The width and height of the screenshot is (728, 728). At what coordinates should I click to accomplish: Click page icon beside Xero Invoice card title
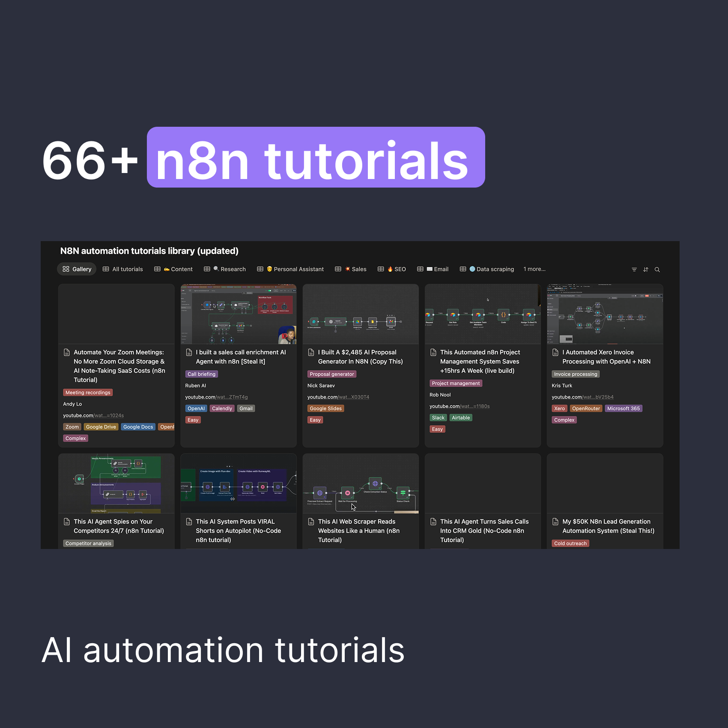tap(555, 352)
